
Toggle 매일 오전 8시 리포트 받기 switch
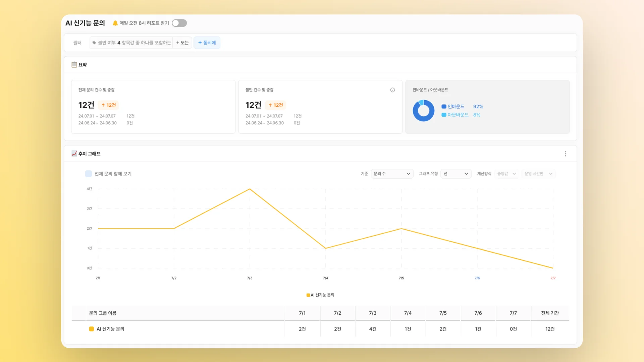click(179, 23)
